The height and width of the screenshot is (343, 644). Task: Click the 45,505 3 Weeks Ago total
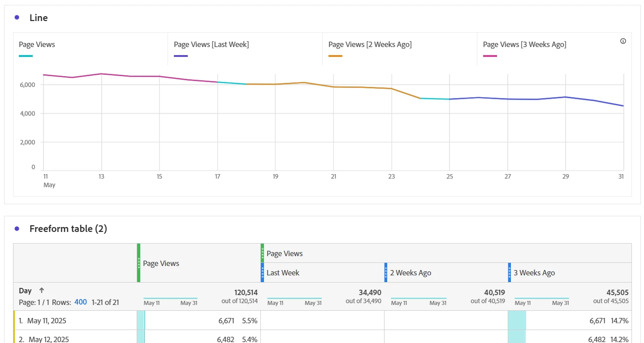tap(617, 293)
